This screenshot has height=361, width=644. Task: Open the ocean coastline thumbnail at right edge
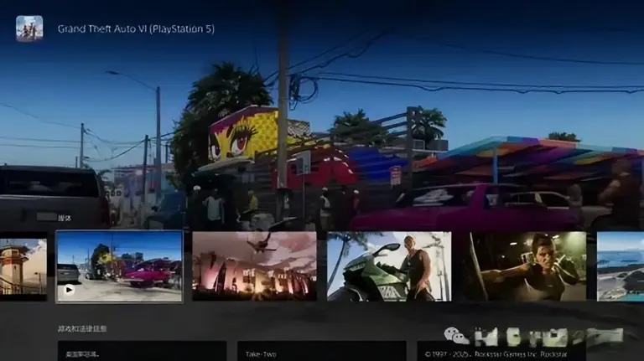621,266
